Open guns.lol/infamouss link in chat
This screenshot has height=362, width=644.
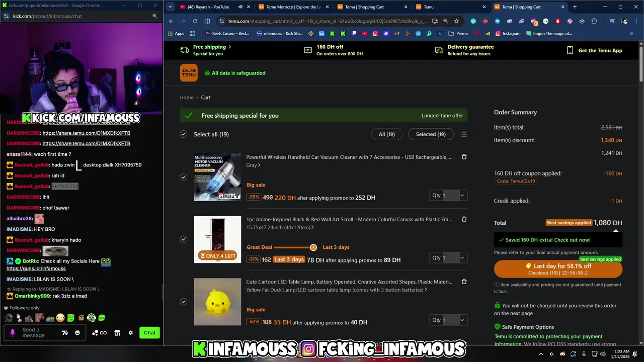pyautogui.click(x=36, y=268)
